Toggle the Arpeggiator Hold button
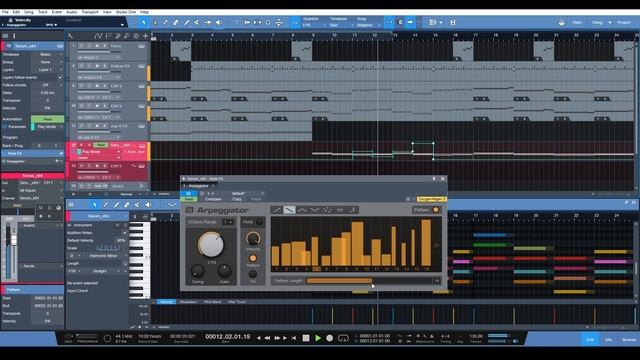This screenshot has height=360, width=640. [x=259, y=222]
